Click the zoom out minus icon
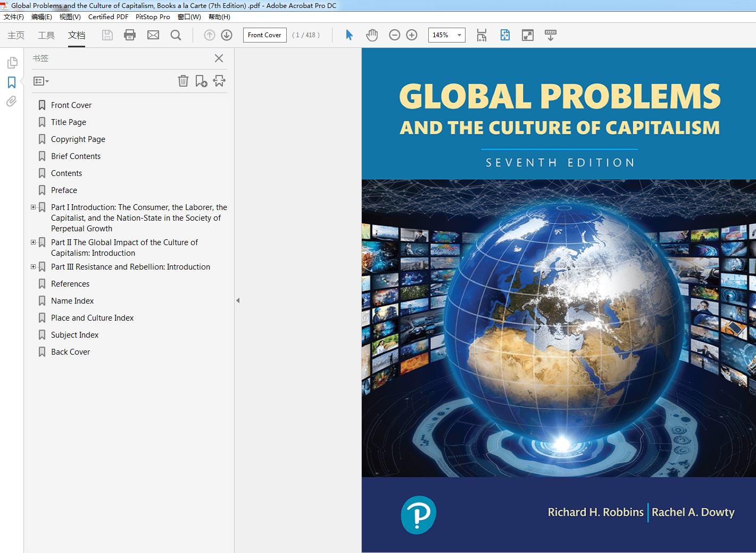 click(x=394, y=35)
